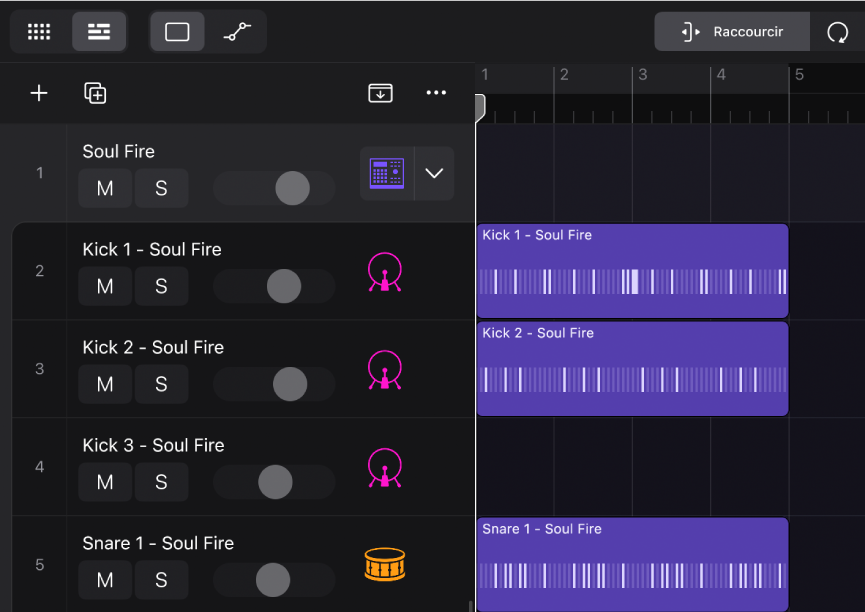Mute the Snare 1 - Soul Fire track
This screenshot has height=612, width=865.
pyautogui.click(x=105, y=580)
